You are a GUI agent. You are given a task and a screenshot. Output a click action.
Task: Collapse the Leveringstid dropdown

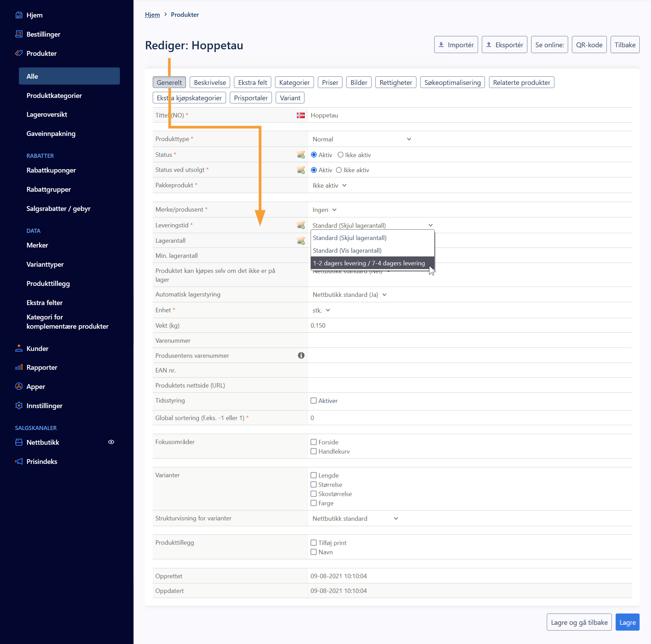(373, 225)
